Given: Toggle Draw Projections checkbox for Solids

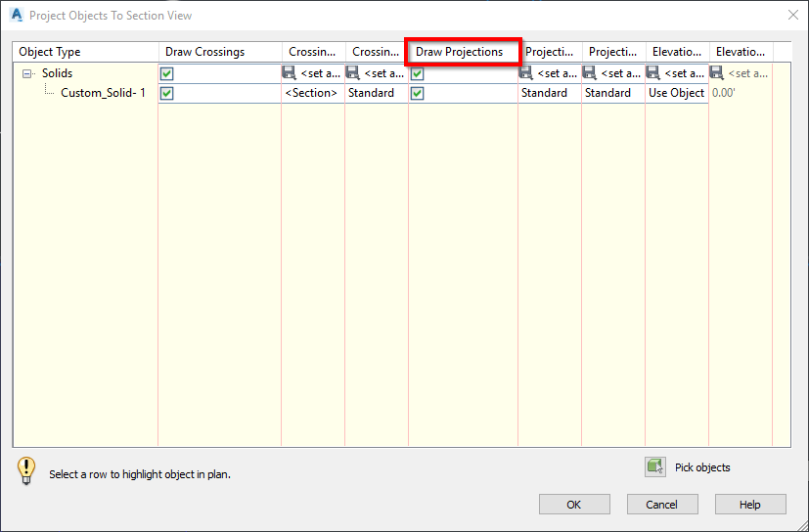Looking at the screenshot, I should click(418, 73).
